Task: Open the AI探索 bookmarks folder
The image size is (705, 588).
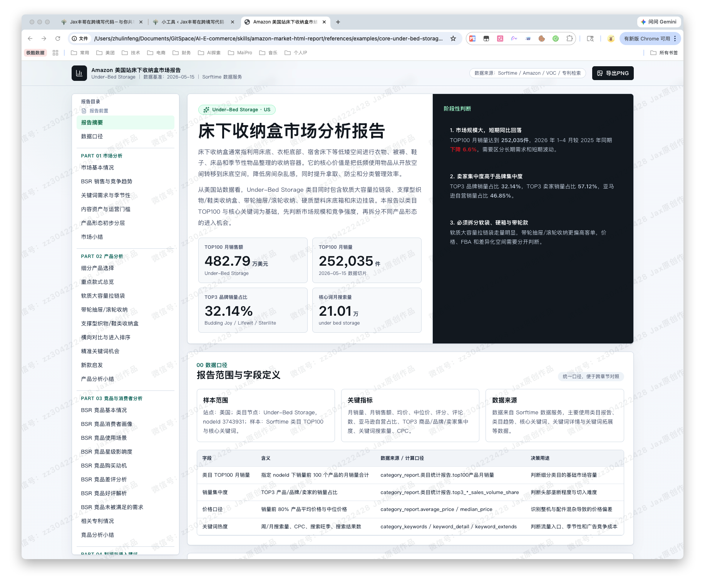Action: click(209, 53)
